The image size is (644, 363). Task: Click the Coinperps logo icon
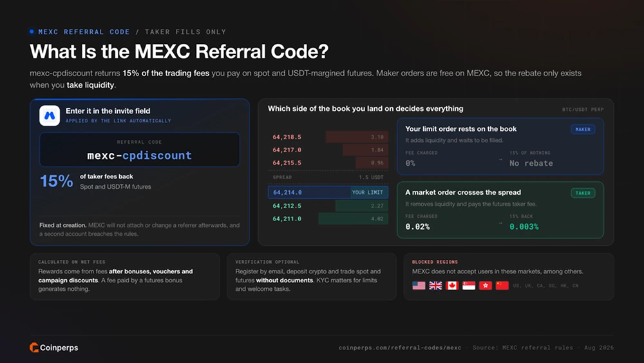coord(34,348)
